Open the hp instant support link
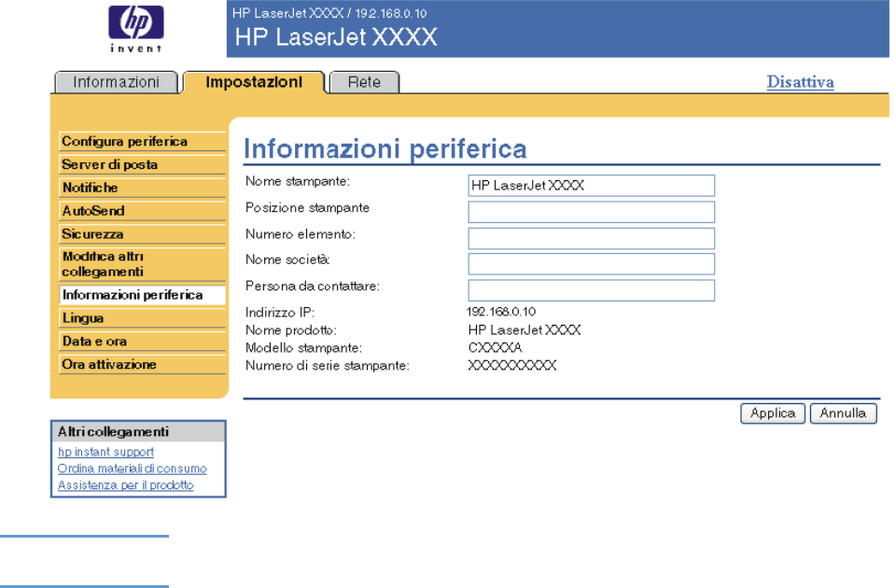The width and height of the screenshot is (895, 588). (x=105, y=452)
